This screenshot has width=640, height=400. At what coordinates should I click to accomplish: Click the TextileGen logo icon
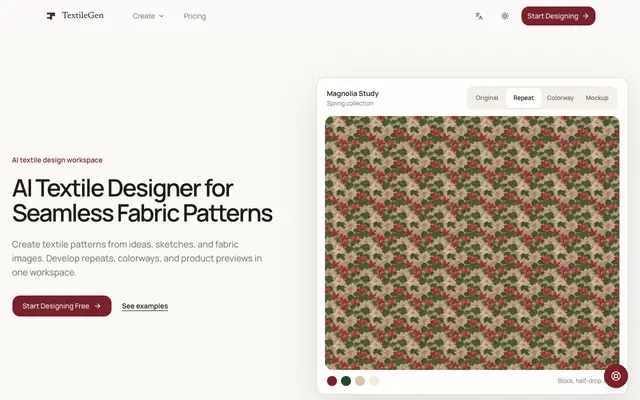click(51, 16)
